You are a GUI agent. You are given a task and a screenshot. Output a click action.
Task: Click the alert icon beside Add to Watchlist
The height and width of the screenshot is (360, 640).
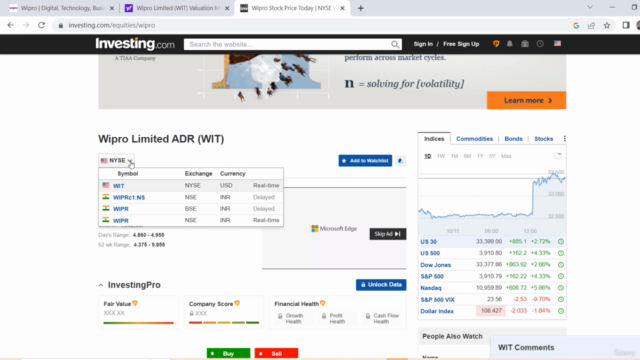[x=400, y=160]
